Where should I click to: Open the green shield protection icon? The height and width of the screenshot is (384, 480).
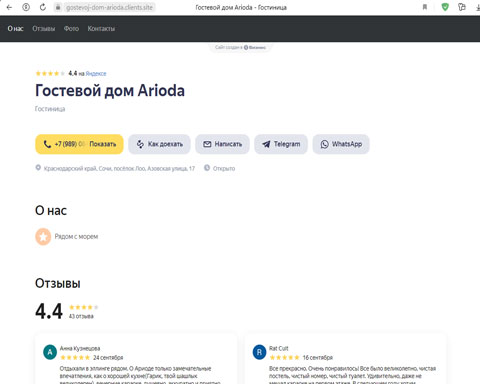[445, 7]
